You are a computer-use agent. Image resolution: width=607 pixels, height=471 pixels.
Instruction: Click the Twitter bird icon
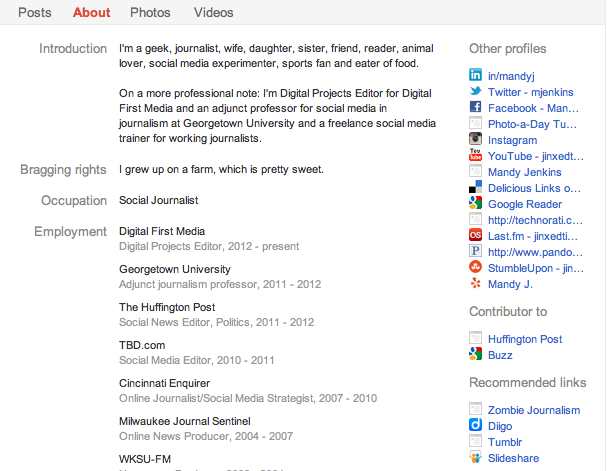[476, 92]
